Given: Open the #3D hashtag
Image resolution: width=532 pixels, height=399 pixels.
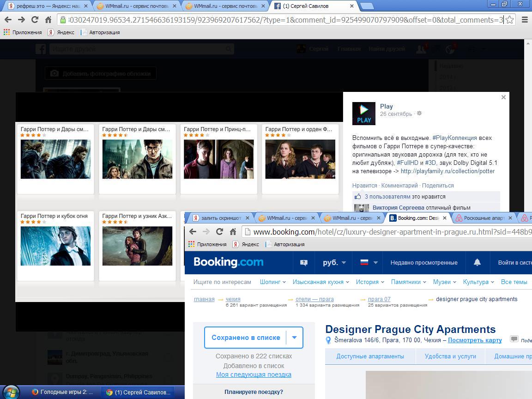Looking at the screenshot, I should click(430, 163).
